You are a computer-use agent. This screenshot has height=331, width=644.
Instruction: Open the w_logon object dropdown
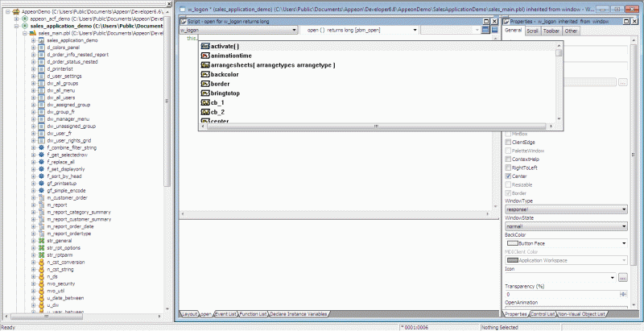tap(295, 30)
